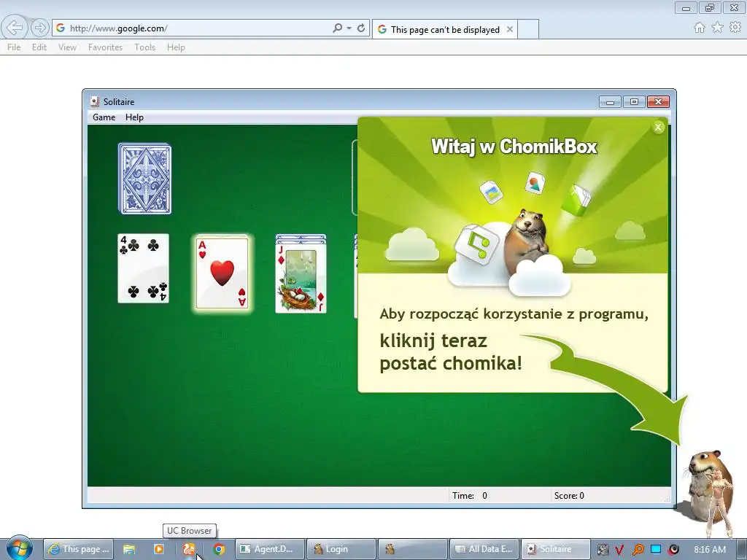Click the 'Time: 0' status text
Viewport: 747px width, 560px height.
(x=470, y=496)
